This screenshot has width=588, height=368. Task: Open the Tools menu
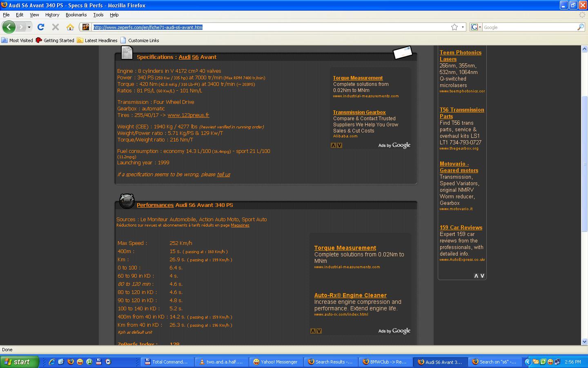click(x=98, y=15)
